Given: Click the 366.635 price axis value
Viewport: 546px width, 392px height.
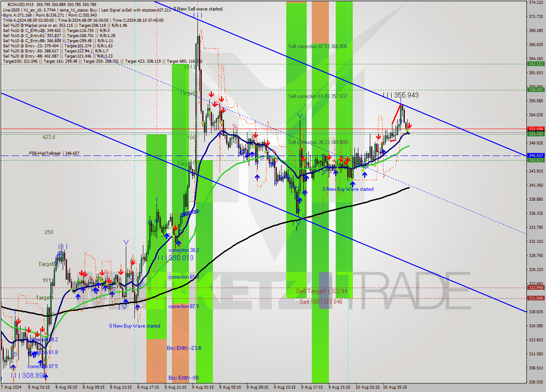Looking at the screenshot, I should coord(536,44).
